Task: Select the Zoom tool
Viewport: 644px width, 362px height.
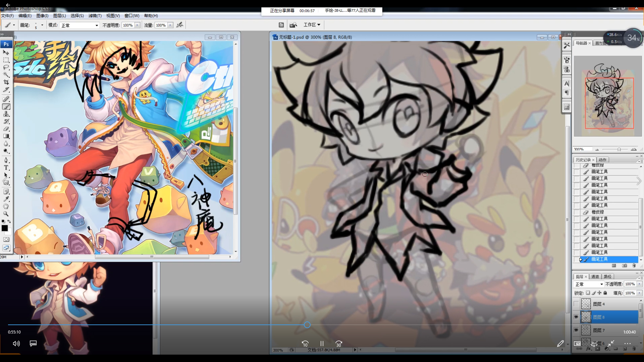Action: point(6,214)
